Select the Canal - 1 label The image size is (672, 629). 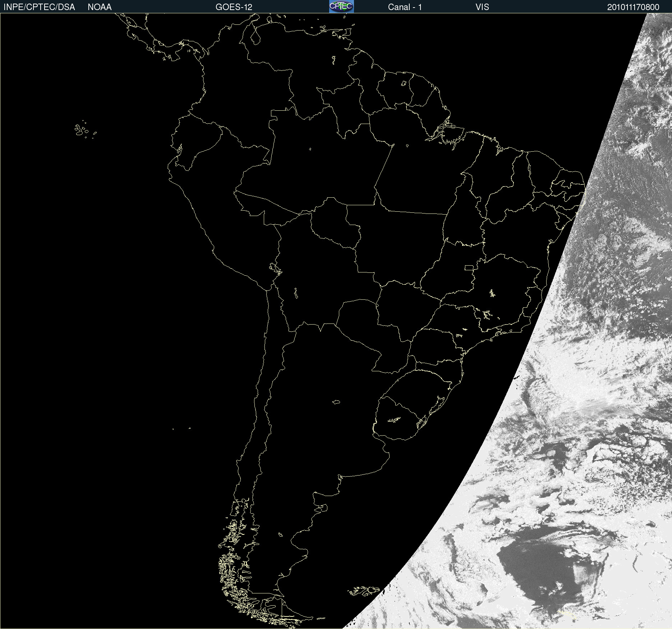coord(405,7)
